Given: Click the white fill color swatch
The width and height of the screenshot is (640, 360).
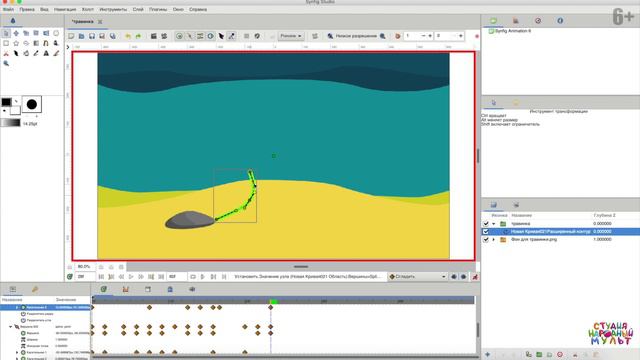Looking at the screenshot, I should [15, 110].
